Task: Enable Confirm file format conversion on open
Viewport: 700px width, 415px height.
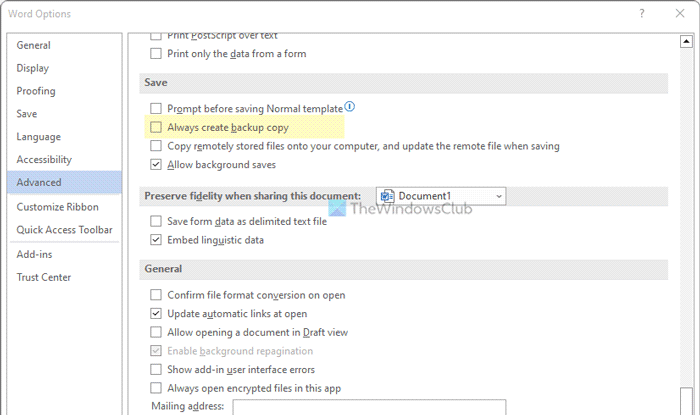Action: (156, 295)
